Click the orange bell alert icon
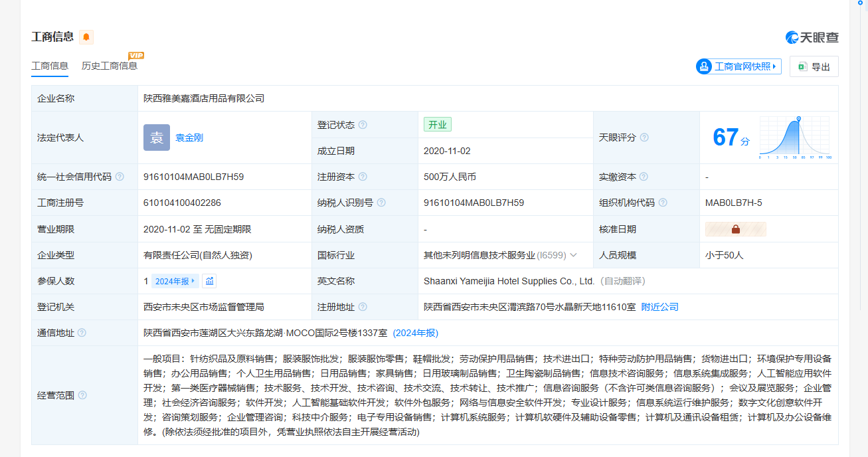Viewport: 868px width, 457px height. tap(86, 37)
